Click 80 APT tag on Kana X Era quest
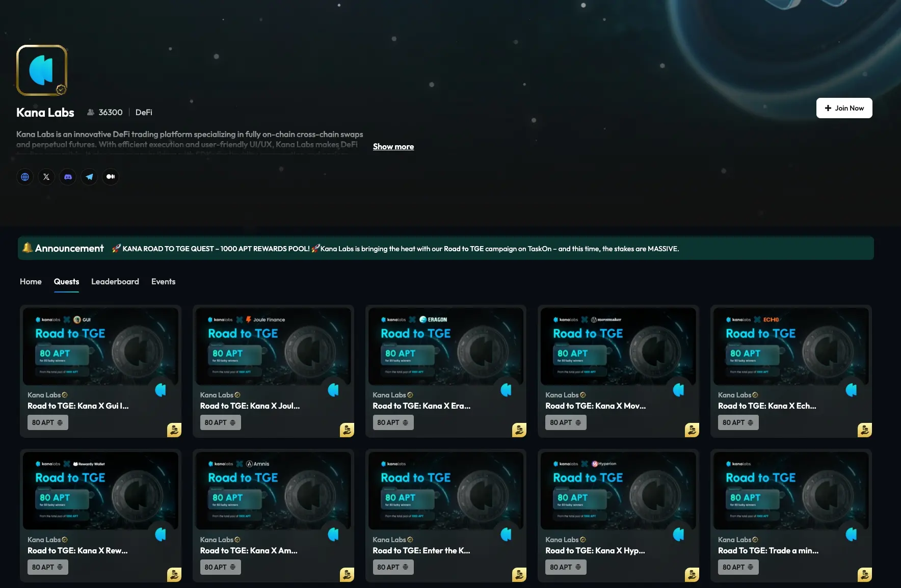The height and width of the screenshot is (588, 901). (x=392, y=422)
